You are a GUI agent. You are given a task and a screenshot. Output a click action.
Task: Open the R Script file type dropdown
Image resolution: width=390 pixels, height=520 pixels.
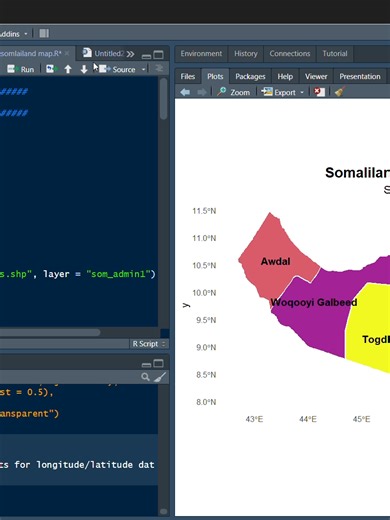[x=149, y=344]
